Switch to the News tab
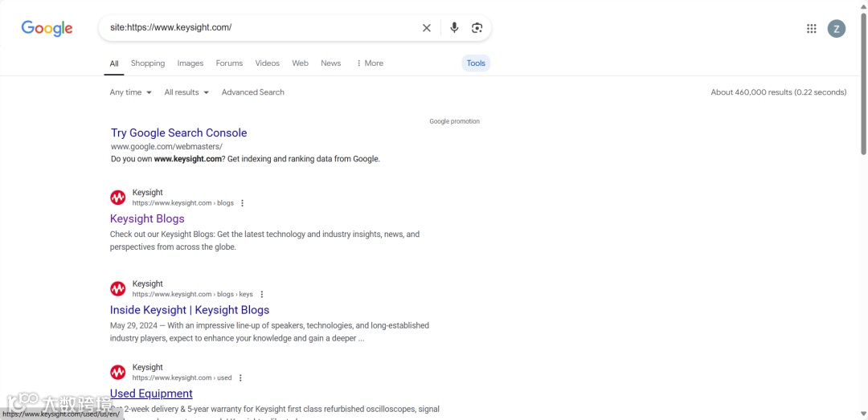 tap(331, 63)
